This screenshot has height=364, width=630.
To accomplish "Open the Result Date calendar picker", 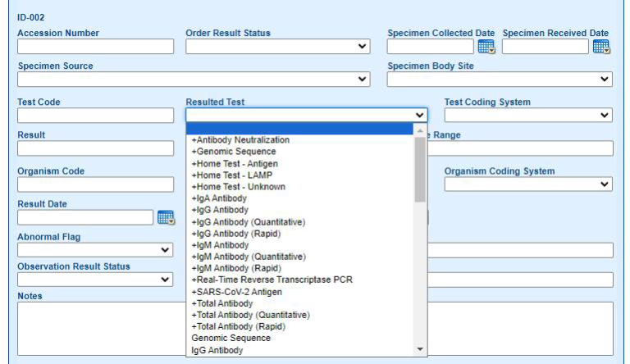I will [x=166, y=217].
